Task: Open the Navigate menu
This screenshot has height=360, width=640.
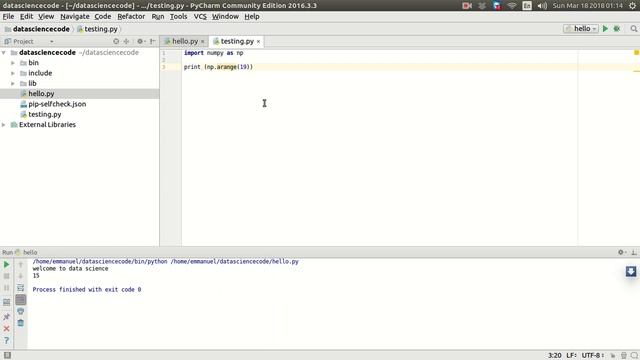Action: tap(75, 16)
